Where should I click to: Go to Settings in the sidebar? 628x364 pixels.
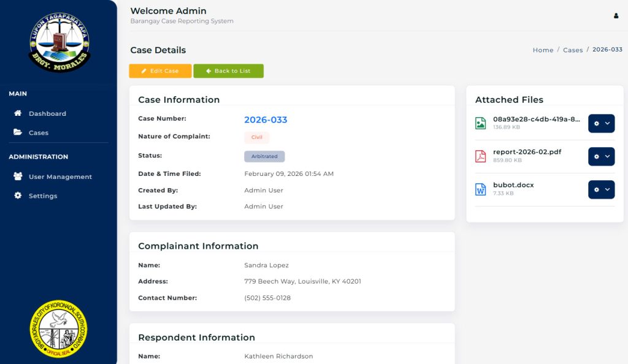click(x=42, y=195)
